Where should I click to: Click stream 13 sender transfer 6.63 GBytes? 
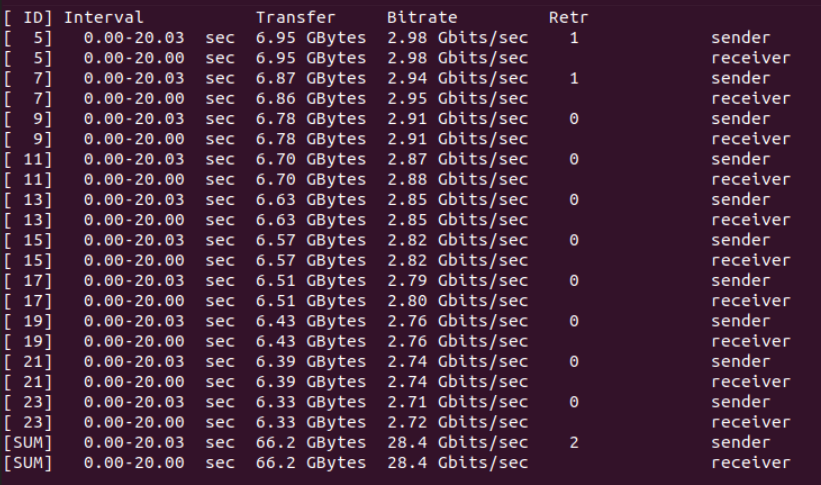[x=311, y=200]
